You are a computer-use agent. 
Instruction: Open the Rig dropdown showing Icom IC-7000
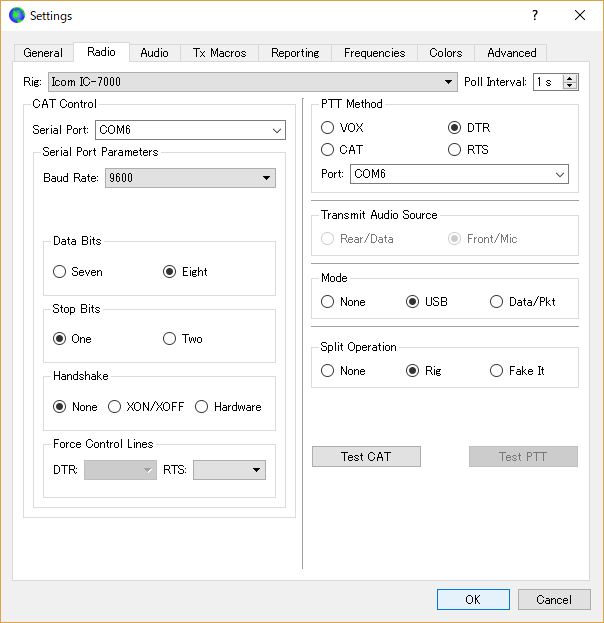[x=253, y=82]
